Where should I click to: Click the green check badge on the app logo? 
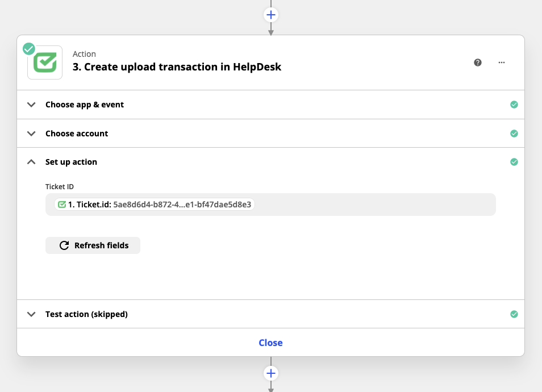pos(29,49)
